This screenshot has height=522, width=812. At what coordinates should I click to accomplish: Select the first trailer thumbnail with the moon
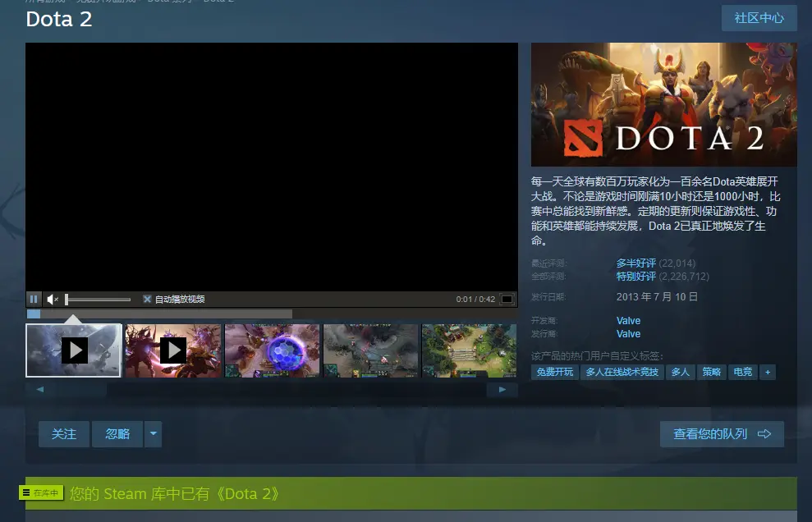point(74,350)
